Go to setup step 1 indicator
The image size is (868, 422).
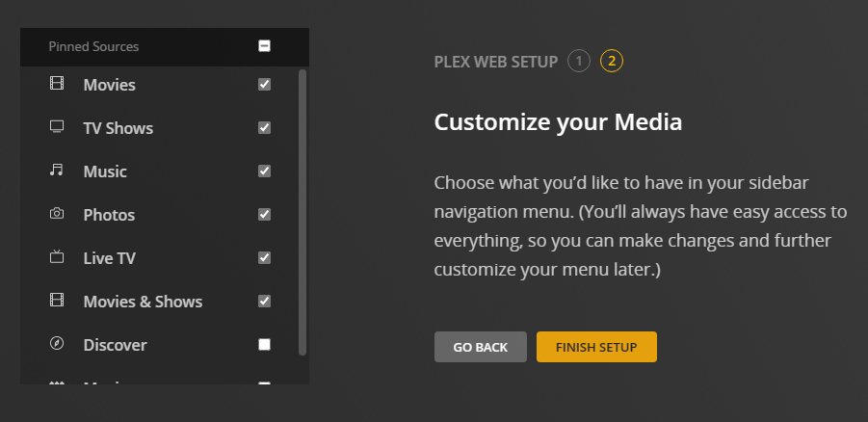click(x=578, y=62)
